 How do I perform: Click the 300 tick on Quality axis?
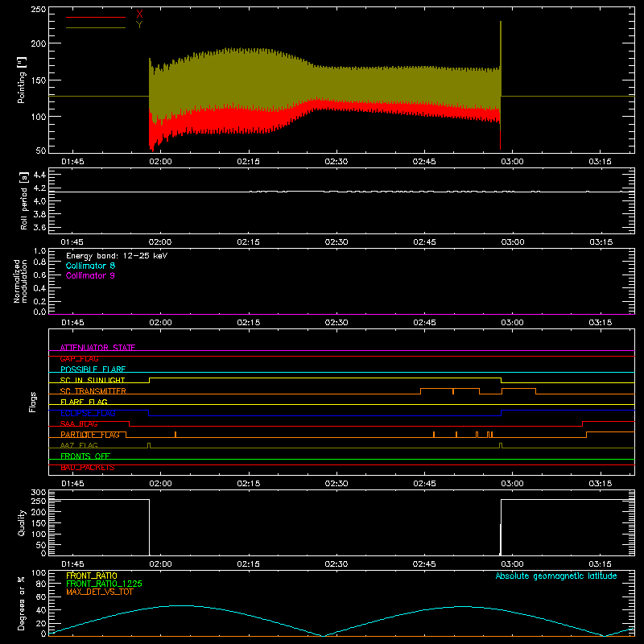39,493
